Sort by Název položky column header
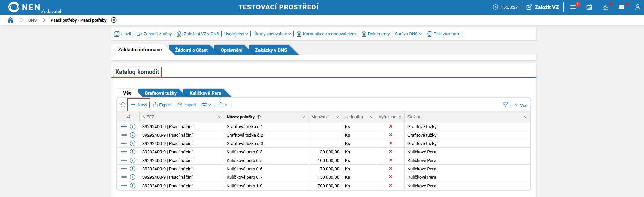Image resolution: width=644 pixels, height=197 pixels. [241, 117]
